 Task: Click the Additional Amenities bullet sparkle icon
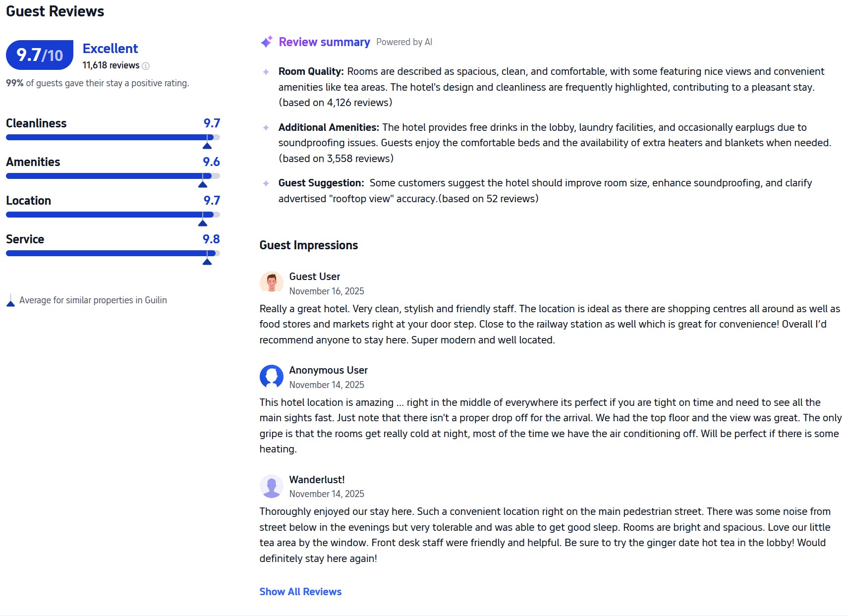266,128
